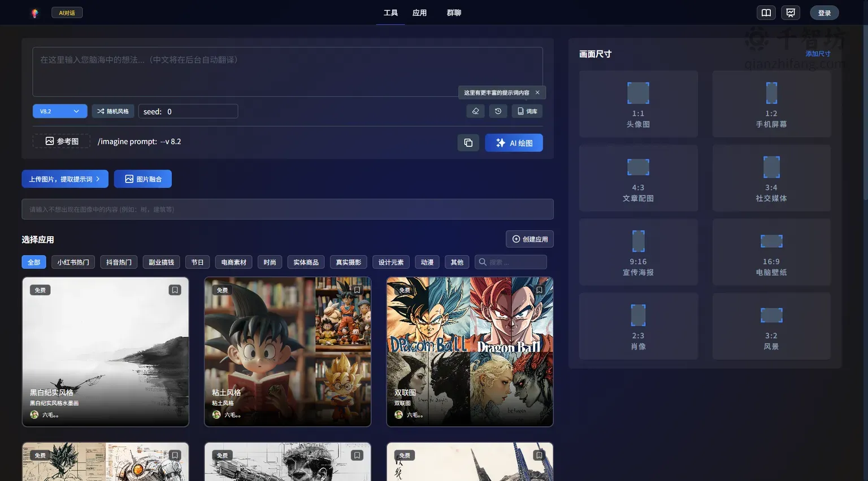This screenshot has width=868, height=481.
Task: Choose 3:4 社交媒体 size option
Action: pyautogui.click(x=771, y=178)
